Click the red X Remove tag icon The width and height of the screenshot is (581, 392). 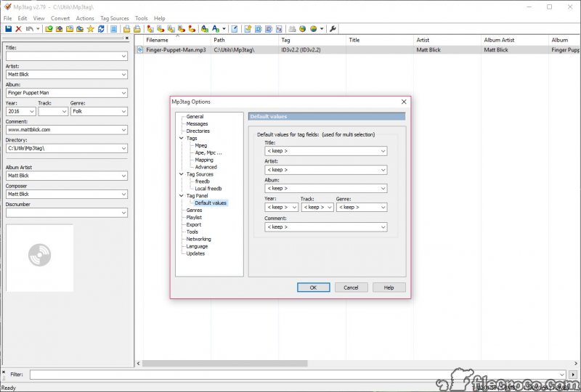pyautogui.click(x=19, y=29)
